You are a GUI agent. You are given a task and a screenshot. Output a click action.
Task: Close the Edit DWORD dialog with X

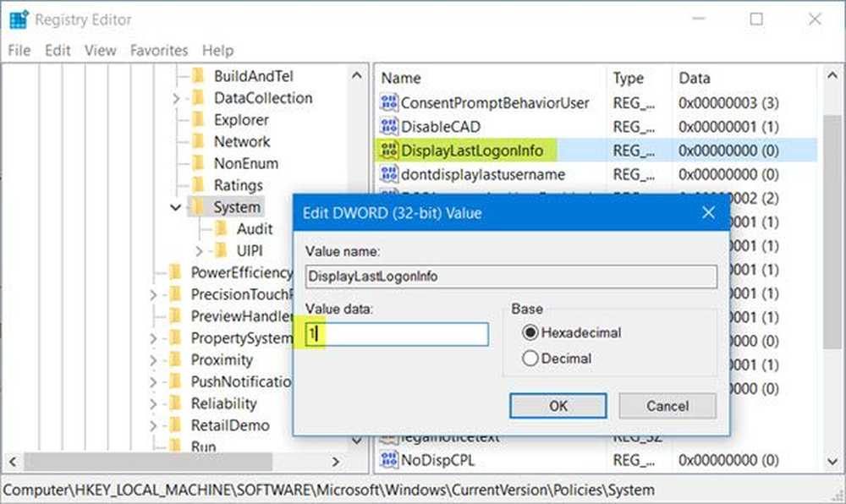[708, 213]
